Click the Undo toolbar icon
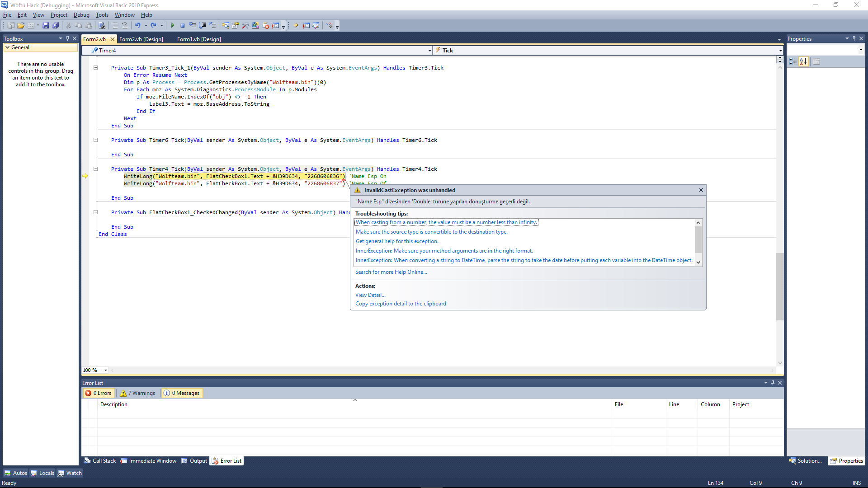The width and height of the screenshot is (868, 488). point(138,26)
